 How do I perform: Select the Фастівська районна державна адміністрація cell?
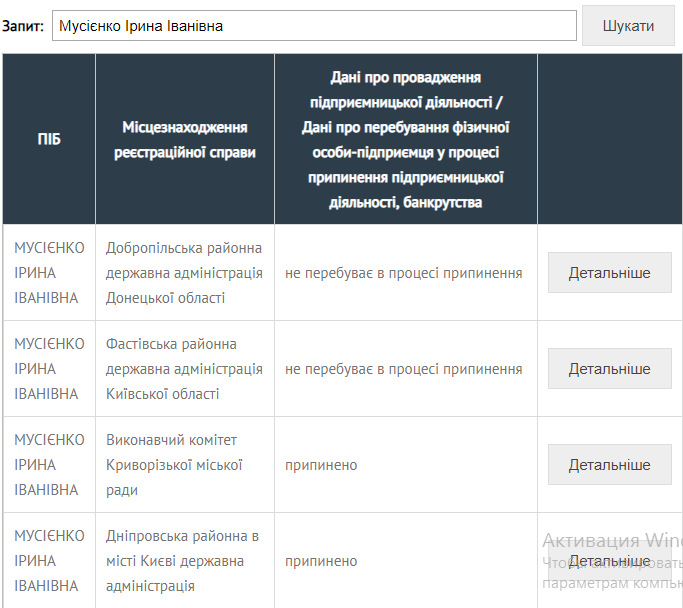tap(184, 369)
